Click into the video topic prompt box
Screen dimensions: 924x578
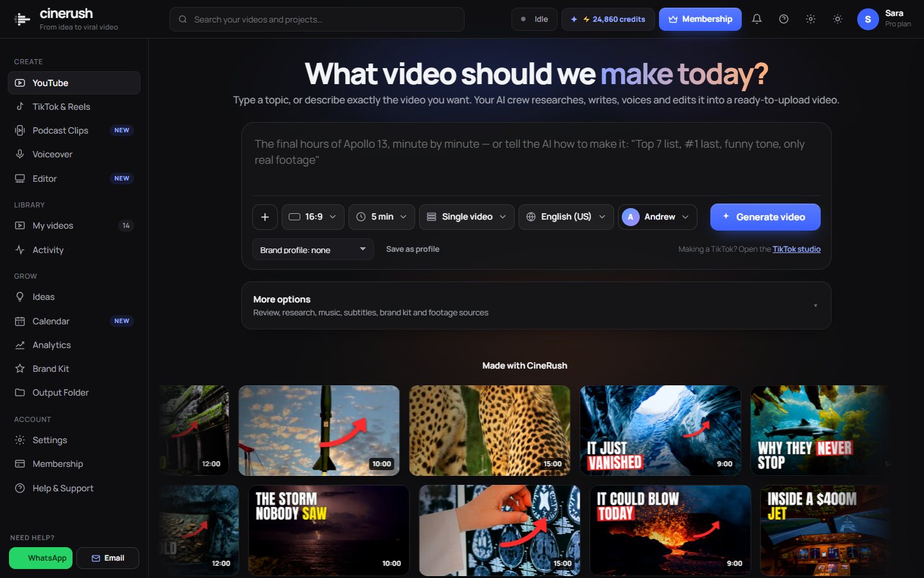click(x=536, y=158)
